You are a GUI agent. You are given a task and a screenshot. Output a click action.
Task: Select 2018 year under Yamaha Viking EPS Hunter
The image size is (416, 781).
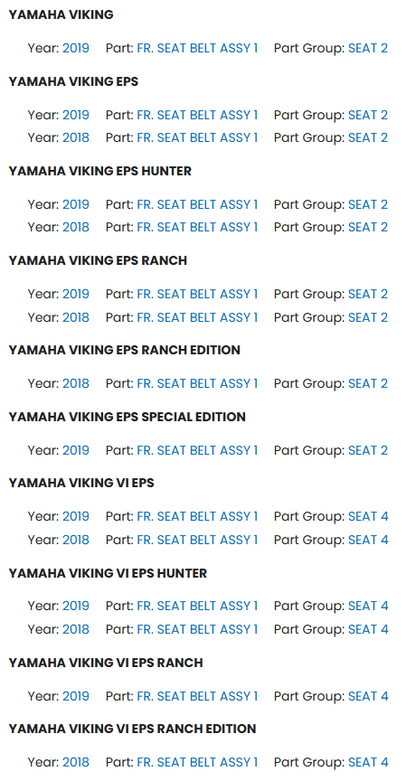click(x=76, y=227)
